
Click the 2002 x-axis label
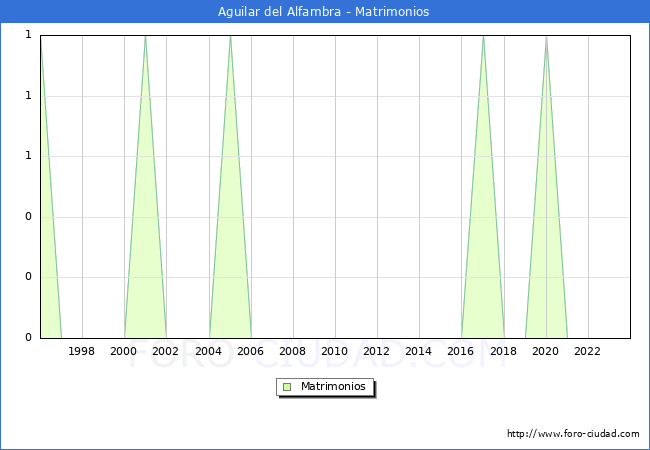click(x=166, y=351)
